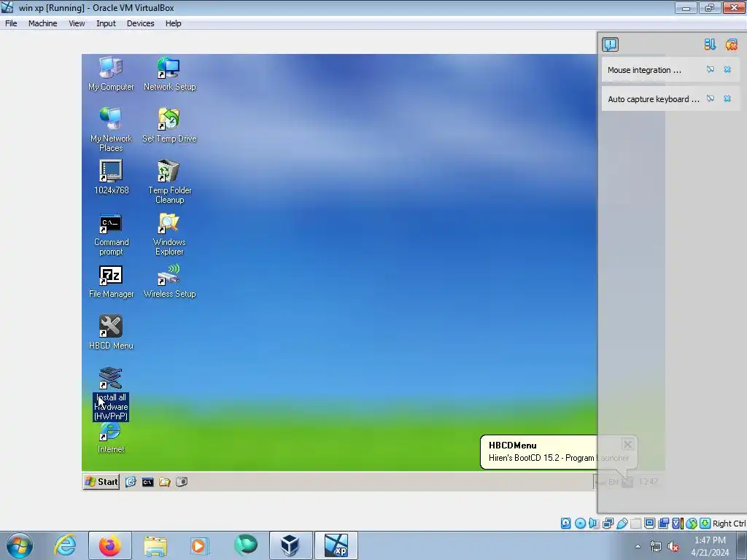Select Wireless Setup desktop shortcut
Screen dimensions: 747x560
169,281
